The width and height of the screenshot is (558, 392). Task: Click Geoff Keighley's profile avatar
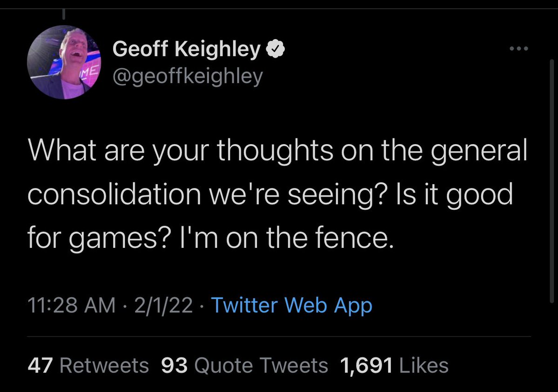(x=64, y=62)
